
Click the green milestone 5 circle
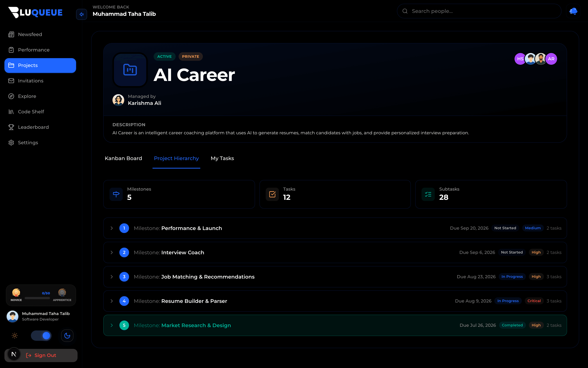pos(124,325)
